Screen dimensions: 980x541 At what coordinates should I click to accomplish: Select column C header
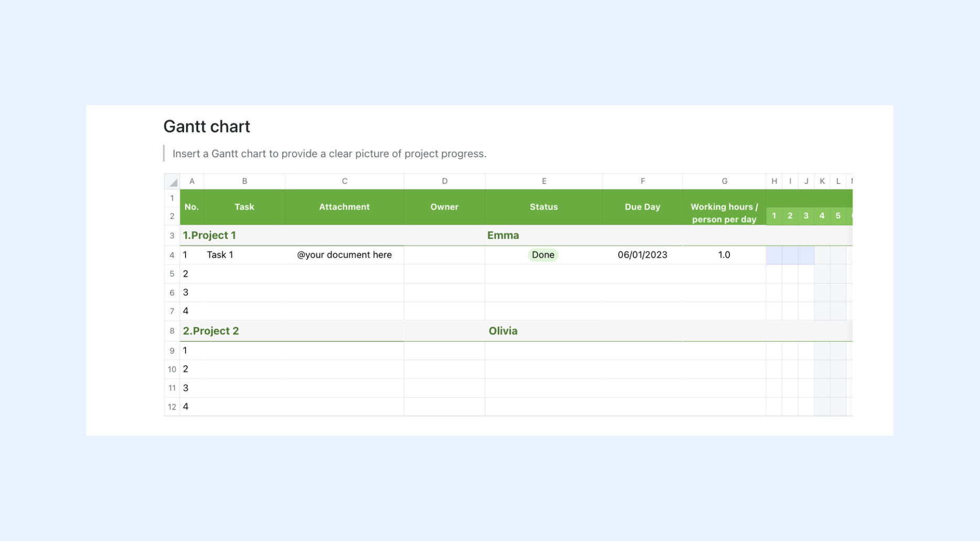[344, 181]
